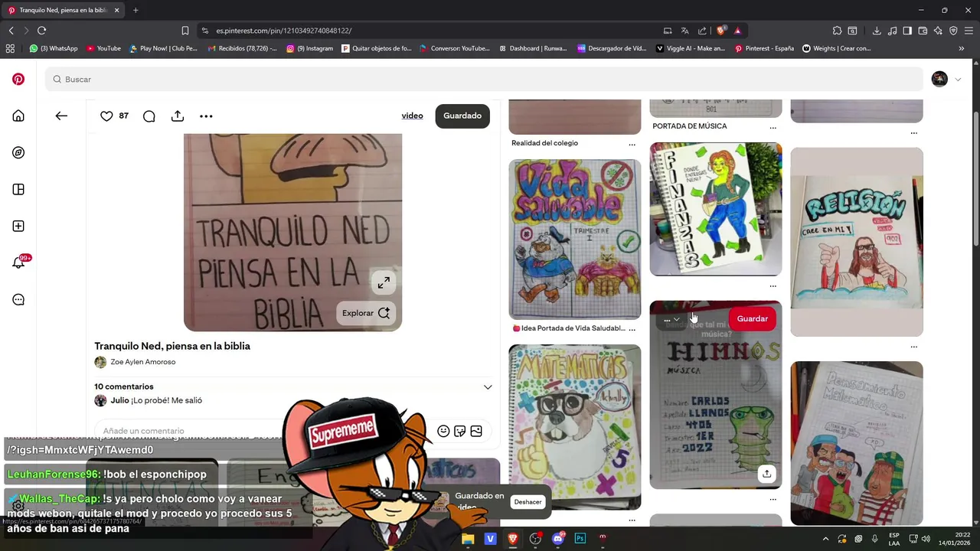The height and width of the screenshot is (551, 980).
Task: Open the Explore compass icon in sidebar
Action: 18,152
